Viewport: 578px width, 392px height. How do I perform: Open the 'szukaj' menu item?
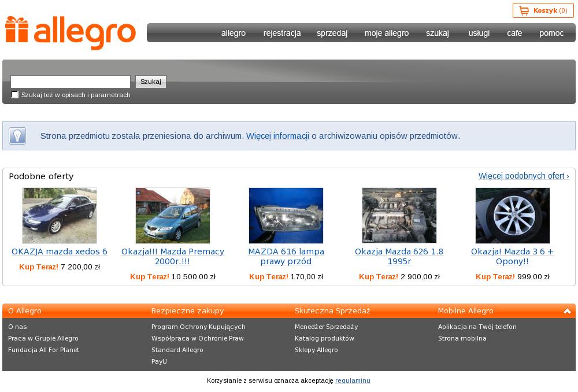point(438,33)
